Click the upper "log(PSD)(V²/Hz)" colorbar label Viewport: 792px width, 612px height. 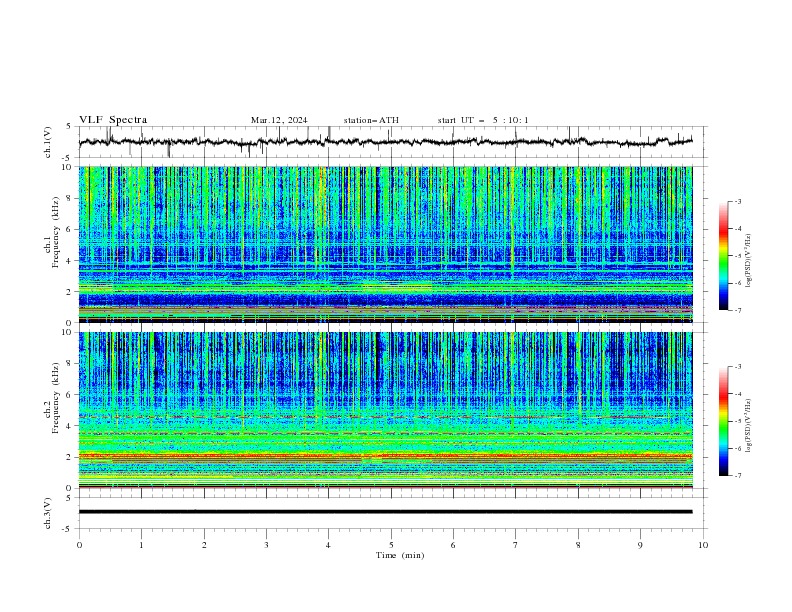[x=748, y=261]
